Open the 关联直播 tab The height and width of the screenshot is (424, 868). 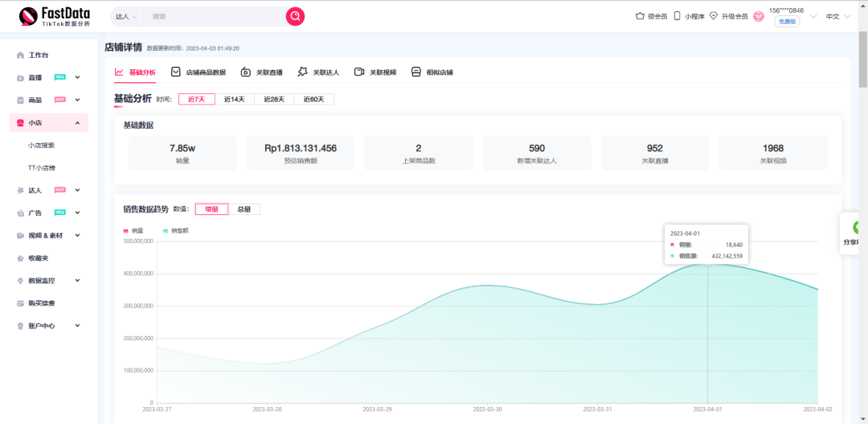click(x=262, y=72)
